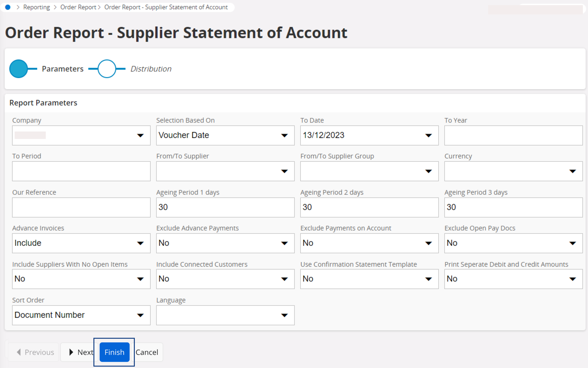Toggle Exclude Advance Payments dropdown

[x=284, y=243]
